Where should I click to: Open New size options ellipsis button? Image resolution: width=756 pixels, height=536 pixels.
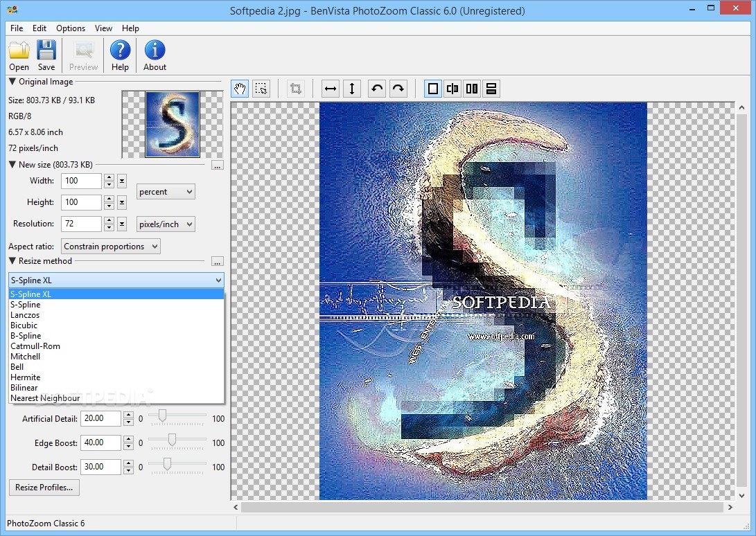pos(218,166)
